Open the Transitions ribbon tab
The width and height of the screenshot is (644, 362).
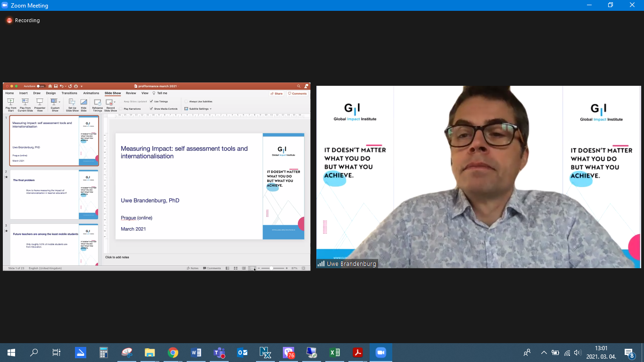(69, 93)
